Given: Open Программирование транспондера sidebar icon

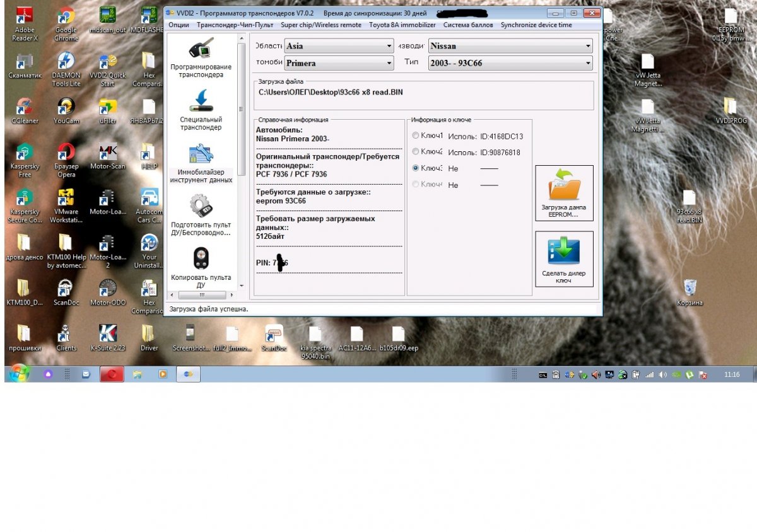Looking at the screenshot, I should tap(201, 58).
